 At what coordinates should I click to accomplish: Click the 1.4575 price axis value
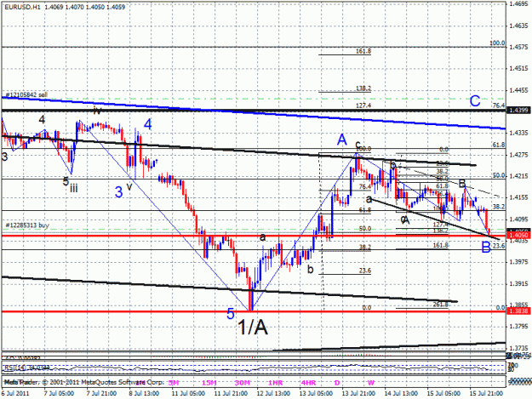519,47
